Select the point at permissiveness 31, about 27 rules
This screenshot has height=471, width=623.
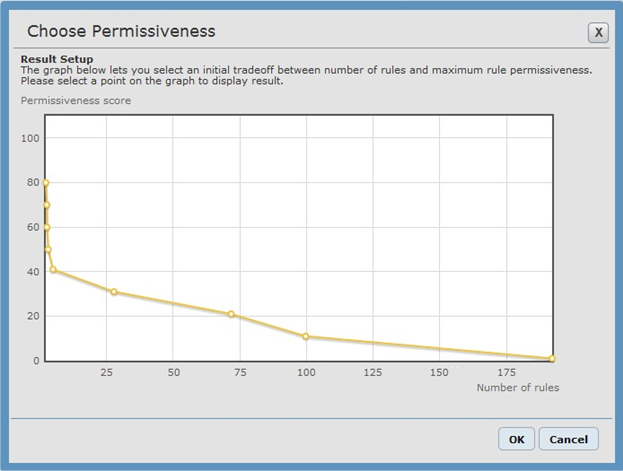click(x=114, y=292)
